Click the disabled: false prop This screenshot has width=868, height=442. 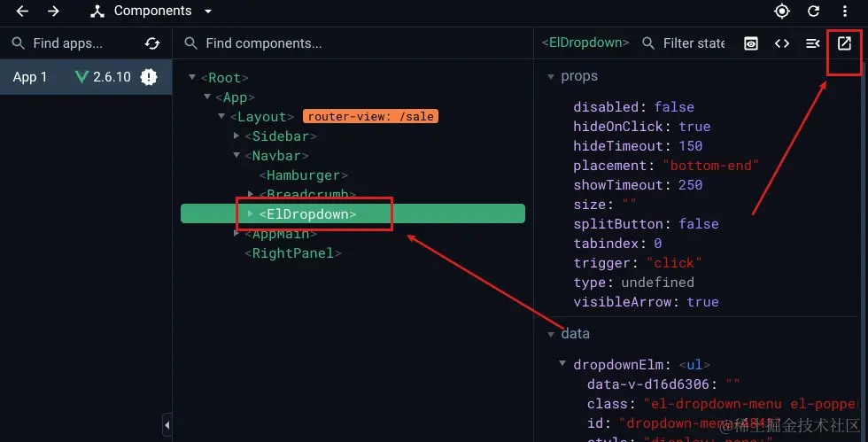(633, 107)
